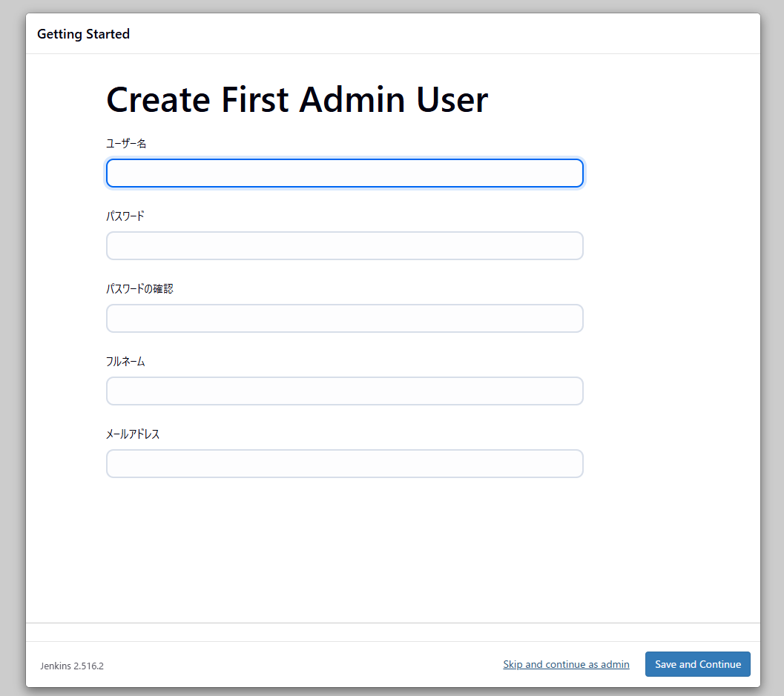
Task: Click the Jenkins 2.516.2 version text
Action: [x=72, y=666]
